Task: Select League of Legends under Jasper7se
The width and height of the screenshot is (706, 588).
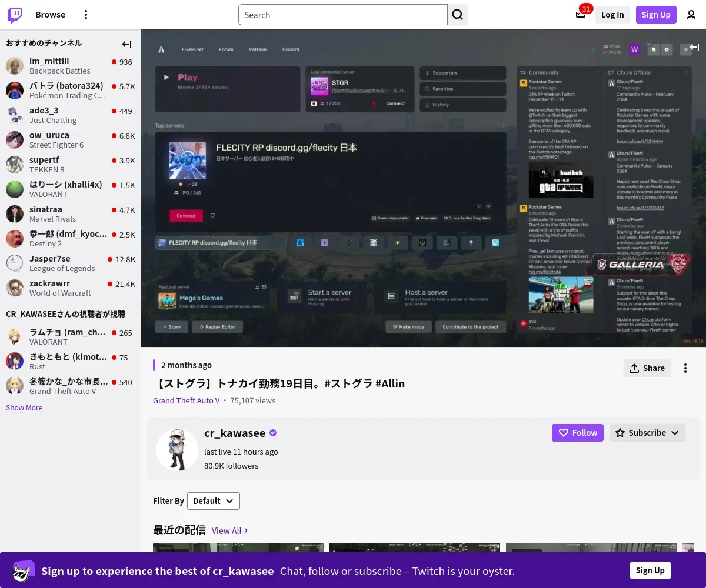Action: (x=62, y=268)
